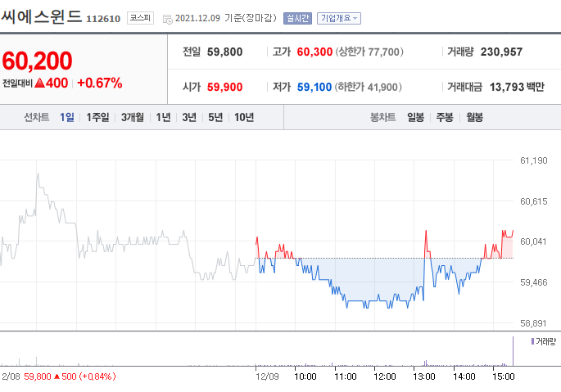Click the 시가 value 59,900
Screen dimensions: 561x392
pos(224,87)
